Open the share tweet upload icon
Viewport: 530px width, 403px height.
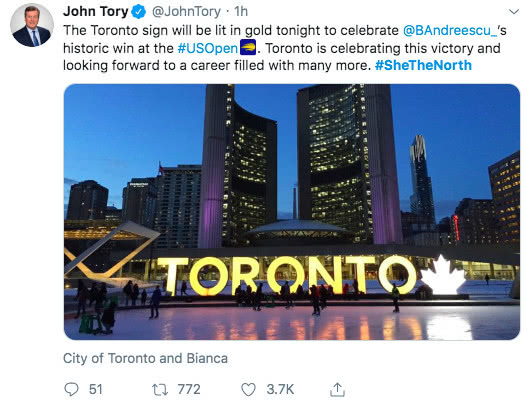tap(337, 389)
